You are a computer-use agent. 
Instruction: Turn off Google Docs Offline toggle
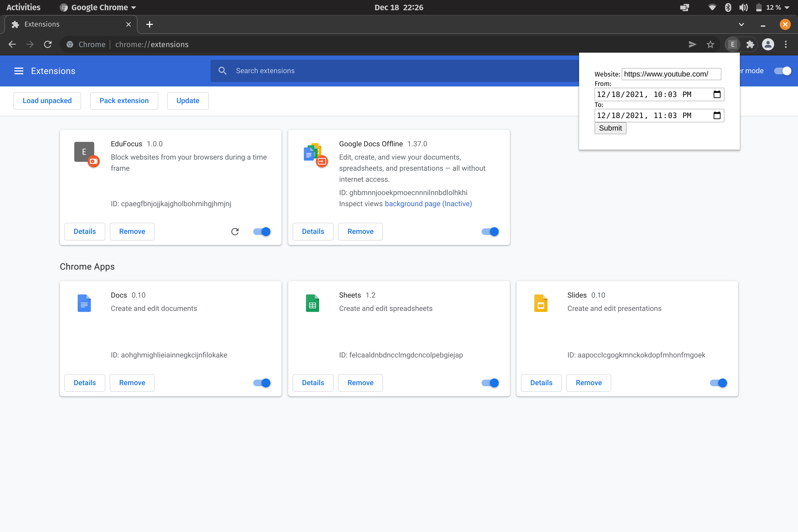(490, 231)
